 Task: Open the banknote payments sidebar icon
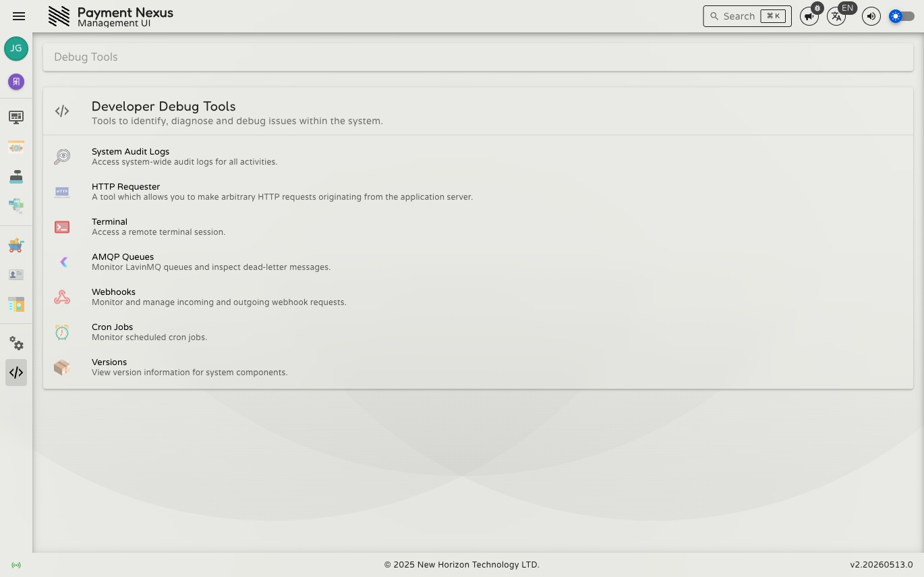(x=16, y=147)
